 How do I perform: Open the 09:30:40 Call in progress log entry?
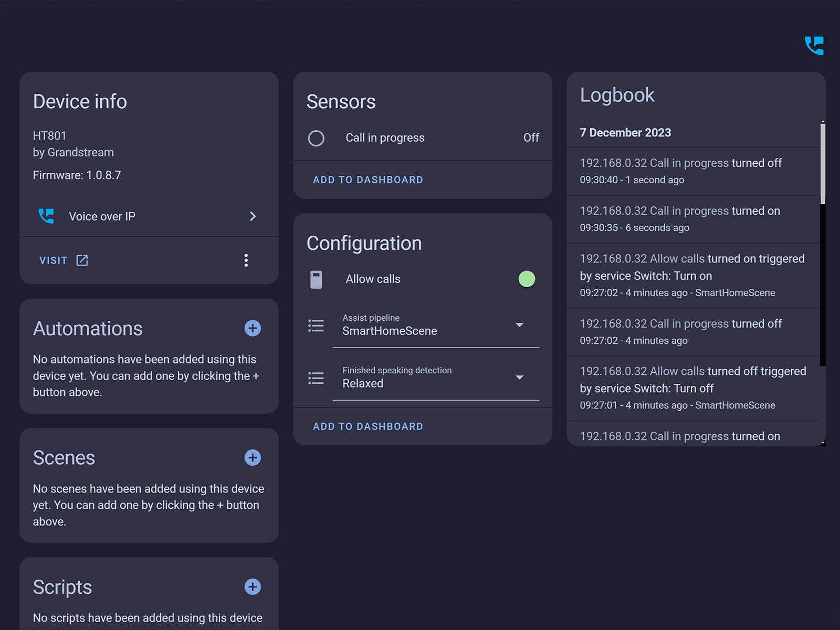point(680,171)
